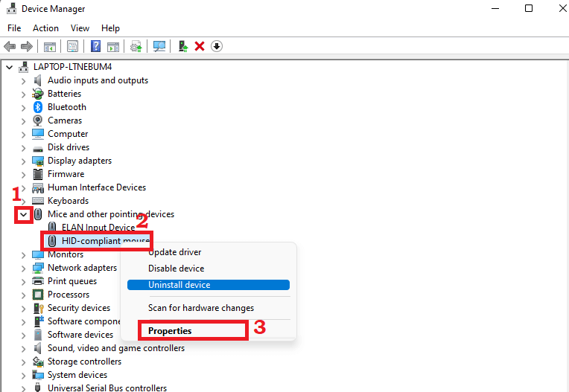Click the Enable device toolbar icon with green arrow
569x392 pixels.
[x=183, y=46]
